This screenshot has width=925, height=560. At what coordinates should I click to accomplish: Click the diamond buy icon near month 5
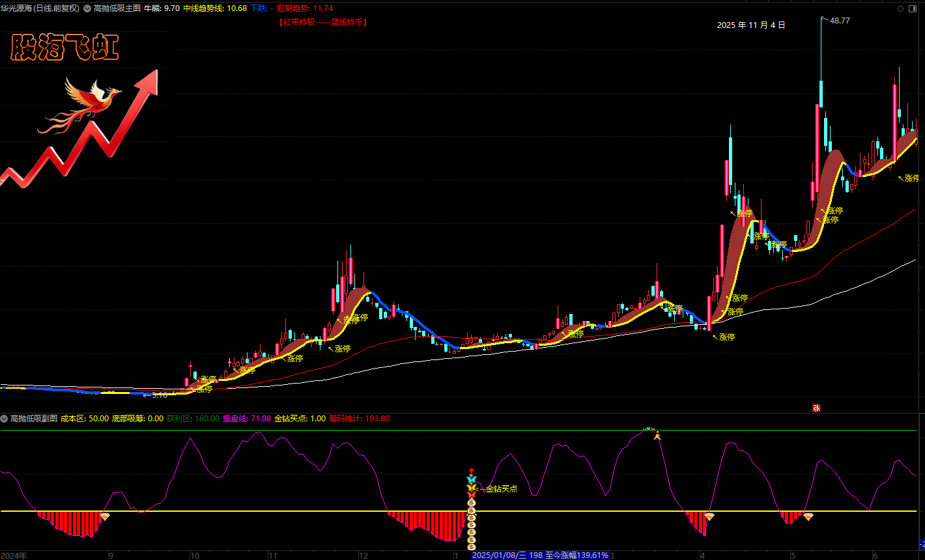808,516
